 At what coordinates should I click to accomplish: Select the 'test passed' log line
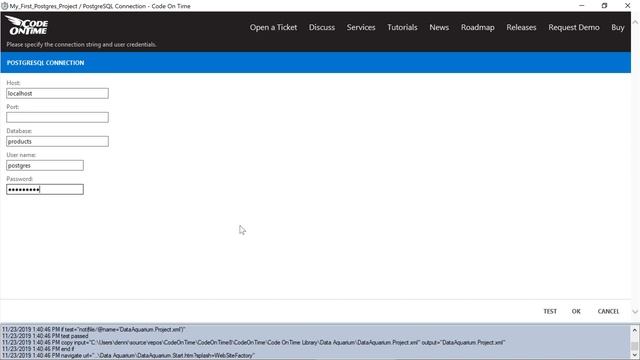tap(45, 336)
